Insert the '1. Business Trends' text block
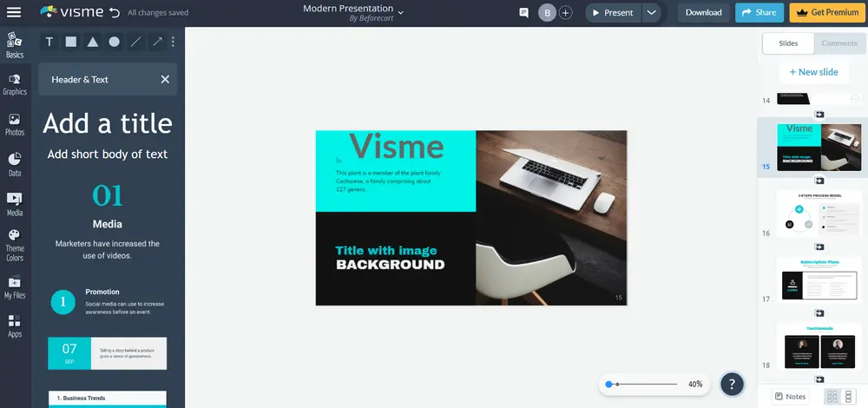This screenshot has height=408, width=868. tap(108, 399)
